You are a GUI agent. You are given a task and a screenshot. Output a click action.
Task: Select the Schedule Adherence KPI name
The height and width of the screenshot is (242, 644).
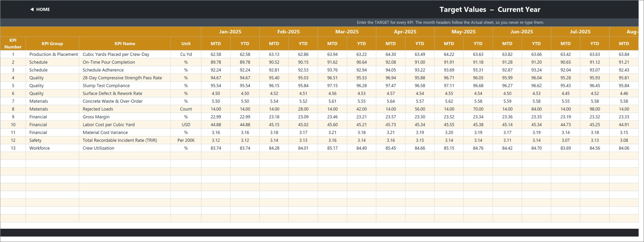coord(125,70)
